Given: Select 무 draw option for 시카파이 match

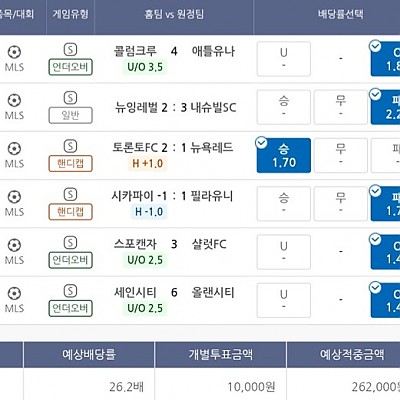Looking at the screenshot, I should point(341,204).
